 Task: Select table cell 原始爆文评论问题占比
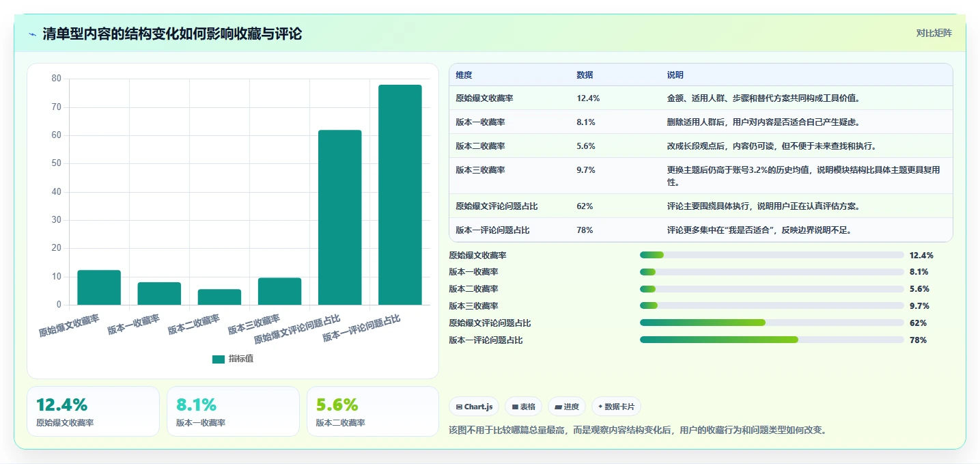tap(497, 206)
